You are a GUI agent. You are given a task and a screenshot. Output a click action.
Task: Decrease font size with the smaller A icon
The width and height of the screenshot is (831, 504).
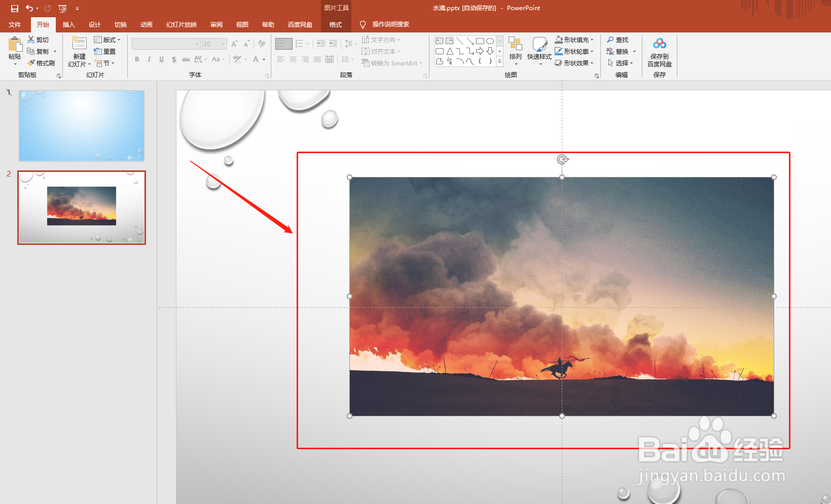[246, 44]
